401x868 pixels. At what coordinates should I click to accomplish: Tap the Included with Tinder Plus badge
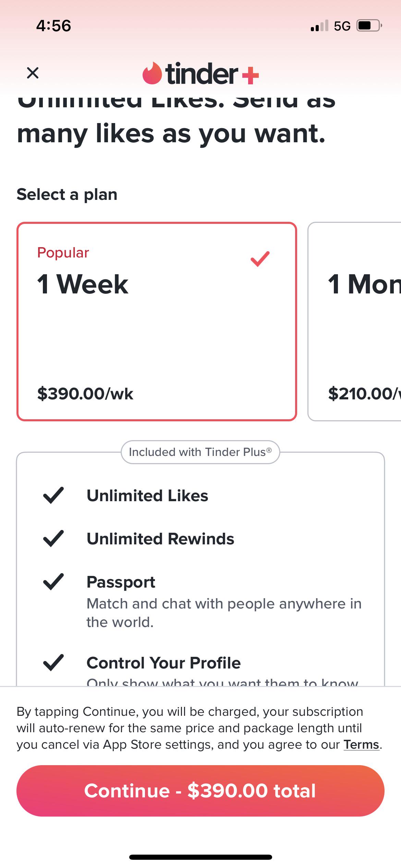[200, 452]
